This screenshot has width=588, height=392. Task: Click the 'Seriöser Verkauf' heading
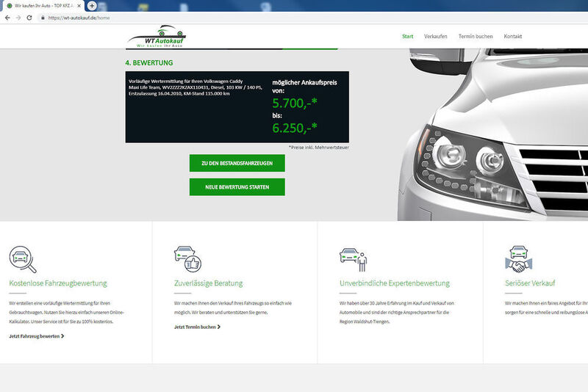pyautogui.click(x=530, y=283)
